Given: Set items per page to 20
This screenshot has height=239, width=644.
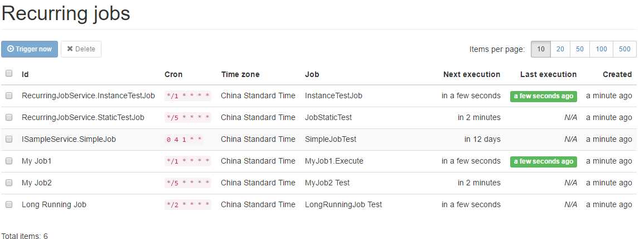Looking at the screenshot, I should (560, 49).
